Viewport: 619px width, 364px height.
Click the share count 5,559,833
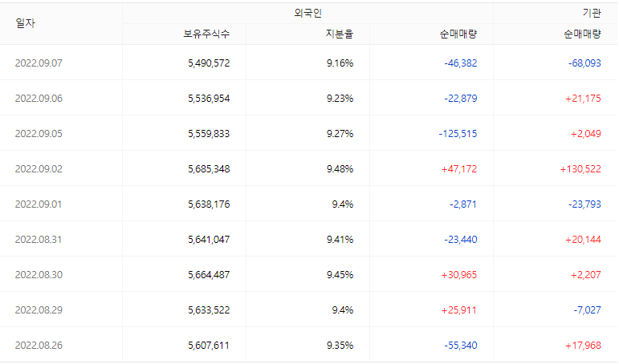pos(209,134)
